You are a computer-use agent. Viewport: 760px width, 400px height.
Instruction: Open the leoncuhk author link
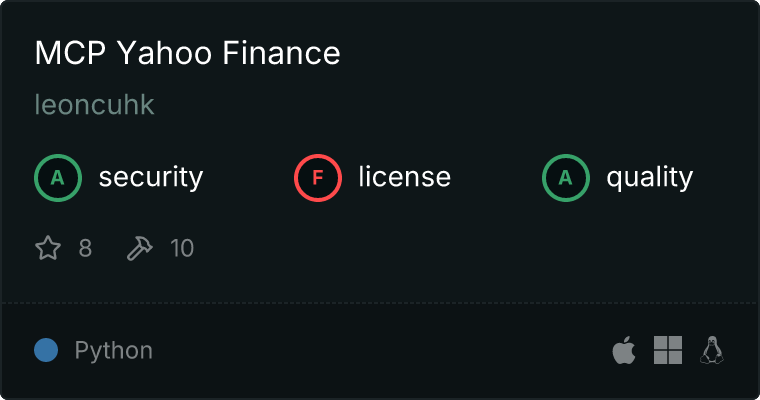pos(94,105)
